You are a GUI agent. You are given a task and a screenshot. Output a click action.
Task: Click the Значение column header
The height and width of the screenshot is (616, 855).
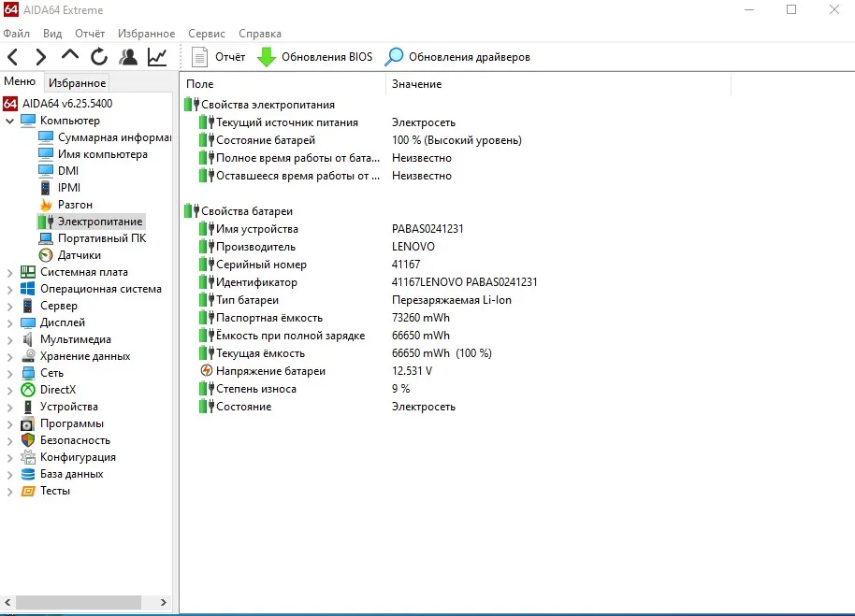[x=558, y=84]
